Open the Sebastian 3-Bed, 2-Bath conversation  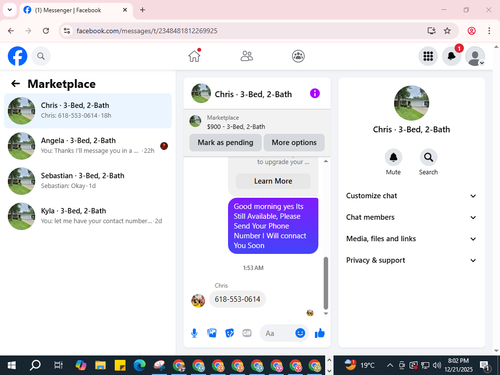88,181
